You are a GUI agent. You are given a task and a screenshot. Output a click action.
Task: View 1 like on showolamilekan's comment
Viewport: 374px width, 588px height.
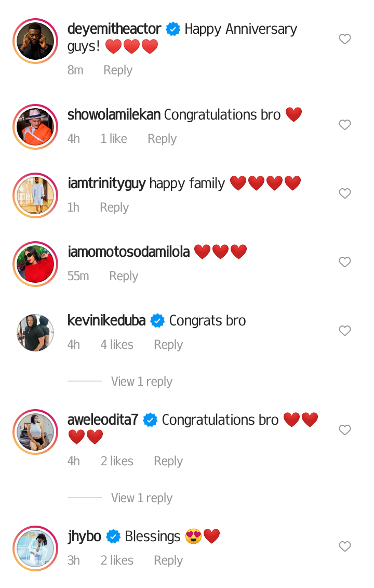[x=114, y=139]
